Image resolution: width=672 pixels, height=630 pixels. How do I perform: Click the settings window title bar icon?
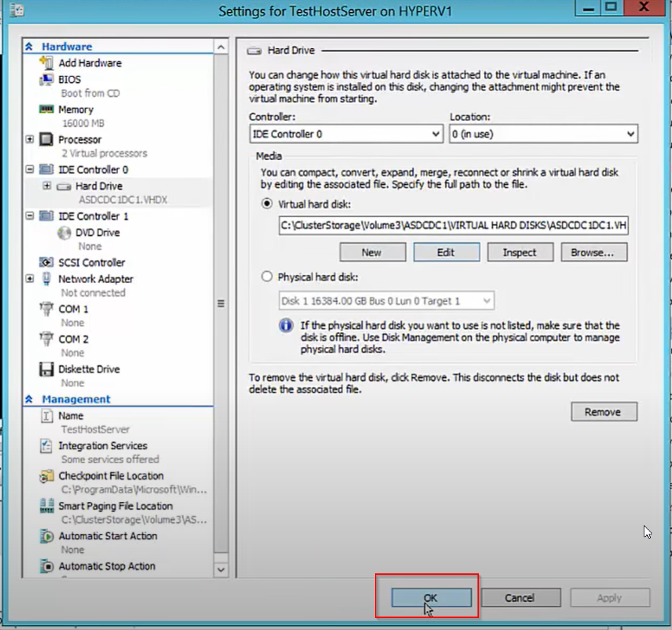tap(16, 9)
